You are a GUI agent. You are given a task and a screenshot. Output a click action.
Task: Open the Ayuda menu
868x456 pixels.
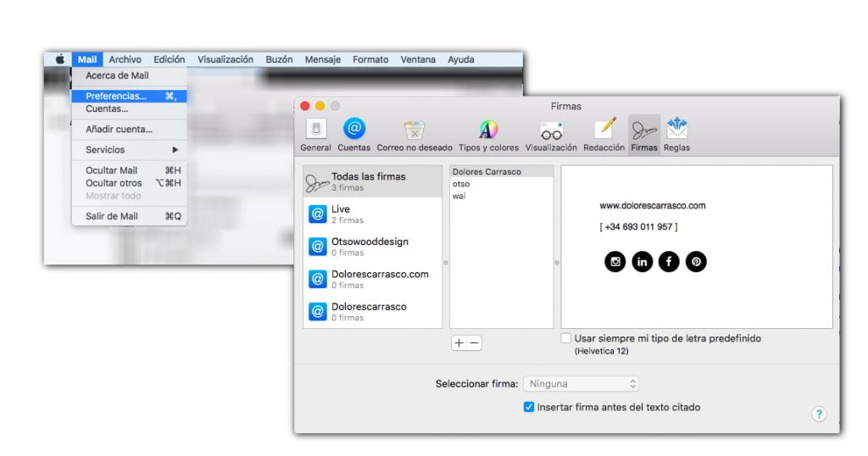(460, 59)
